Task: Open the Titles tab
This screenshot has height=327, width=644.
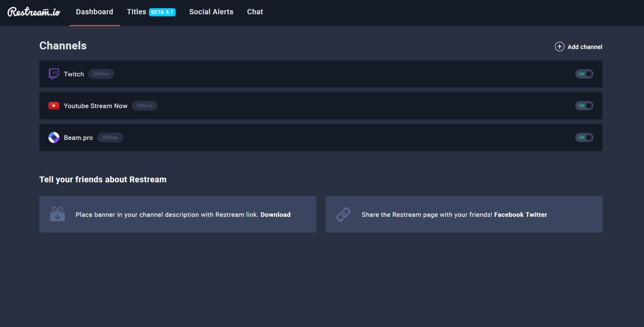Action: pyautogui.click(x=136, y=12)
